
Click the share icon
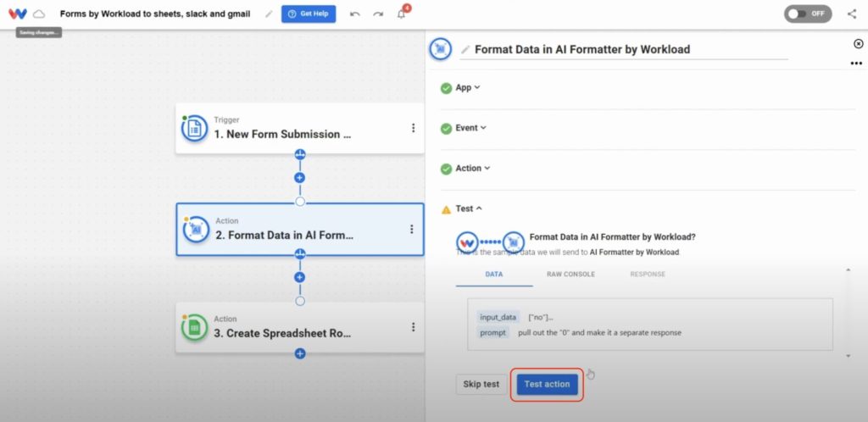pyautogui.click(x=852, y=14)
